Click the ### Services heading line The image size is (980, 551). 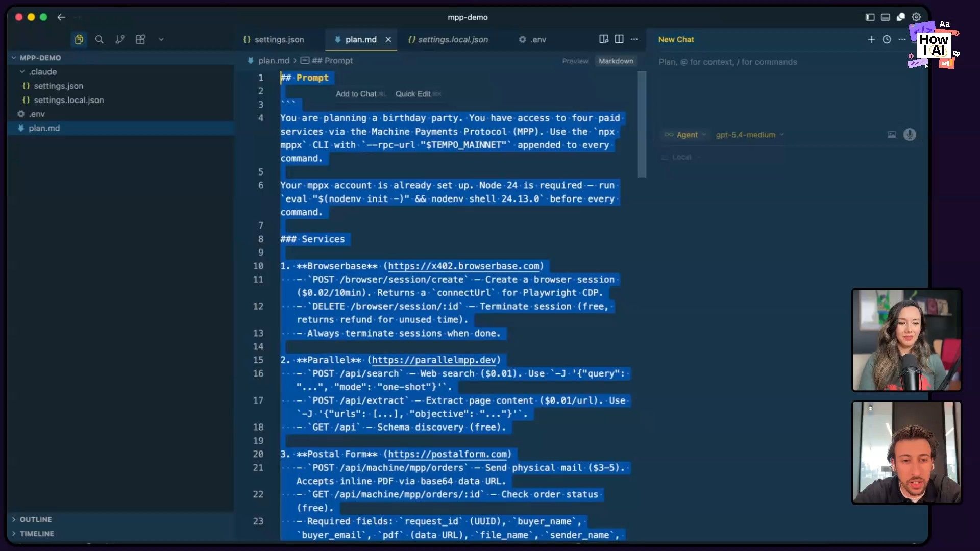pyautogui.click(x=312, y=239)
